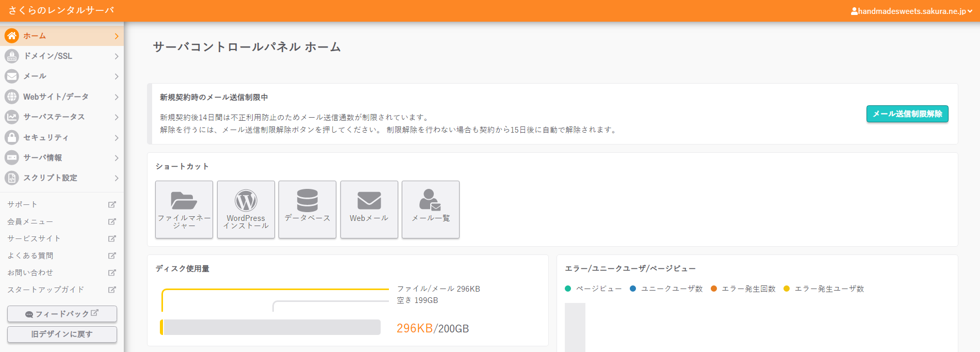The image size is (980, 352).
Task: Expand the ドメイン/SSL chevron
Action: (117, 56)
